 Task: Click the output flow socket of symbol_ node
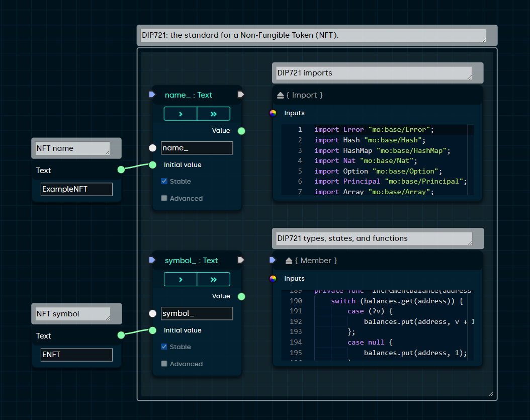[x=241, y=260]
